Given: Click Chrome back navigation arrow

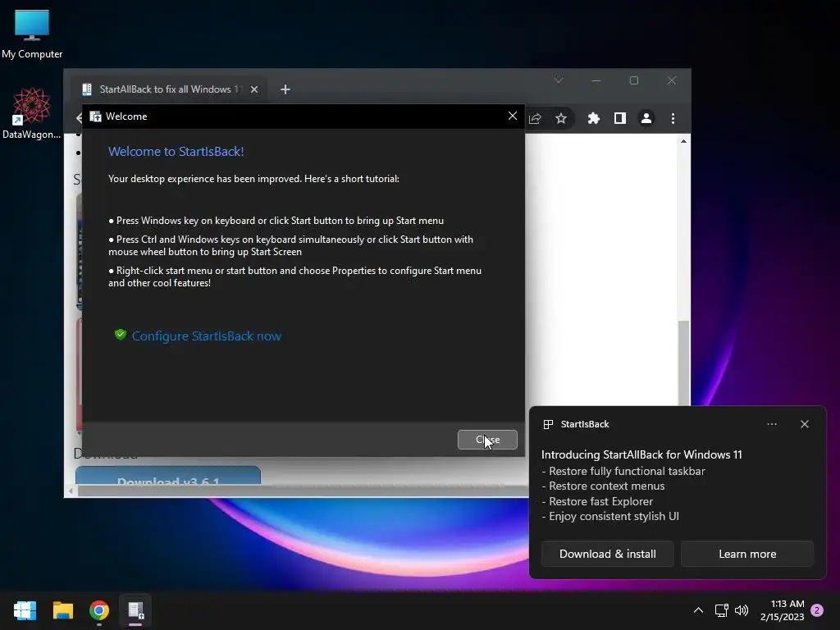Looking at the screenshot, I should [80, 118].
